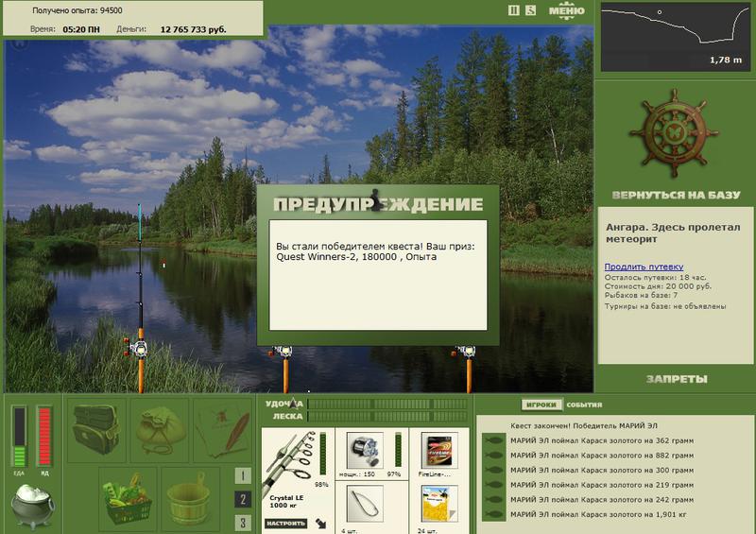Open the food basket
The image size is (756, 534).
coord(128,498)
